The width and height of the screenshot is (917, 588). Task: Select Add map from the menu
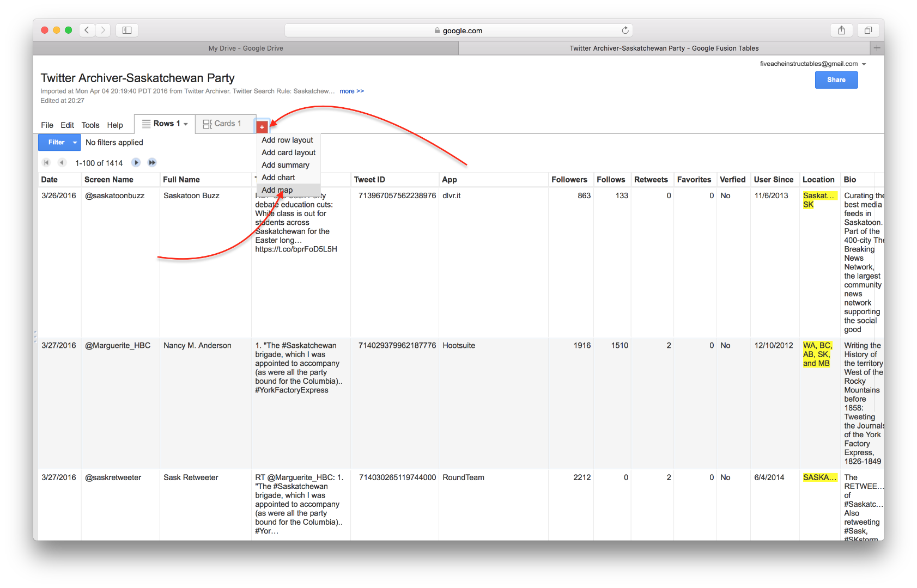coord(277,190)
